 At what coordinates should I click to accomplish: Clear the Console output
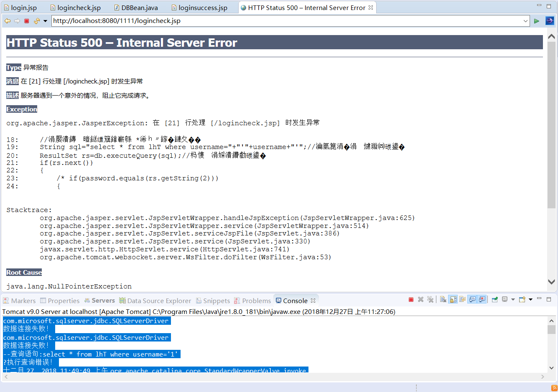tap(443, 299)
